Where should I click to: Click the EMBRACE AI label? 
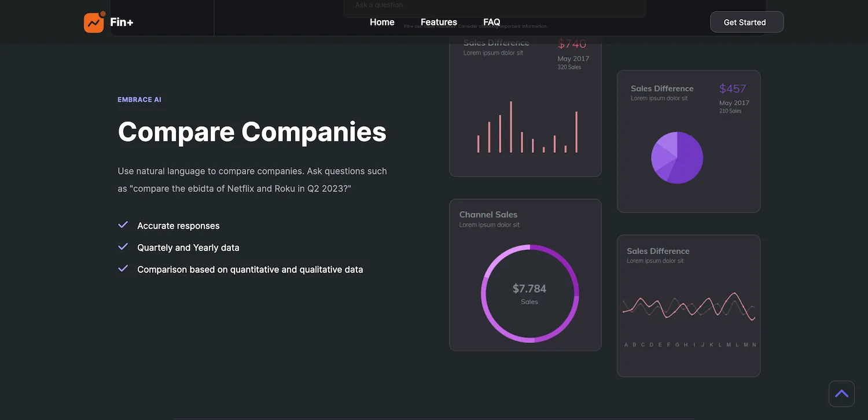click(x=139, y=100)
